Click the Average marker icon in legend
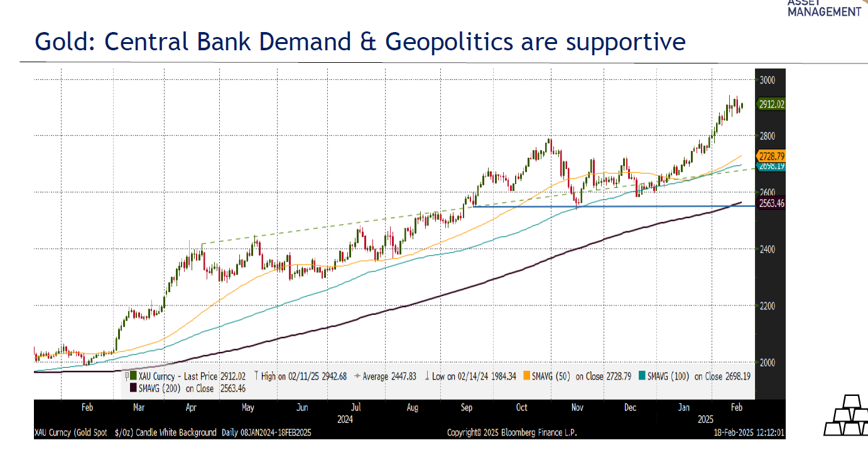The width and height of the screenshot is (868, 455). coord(357,376)
